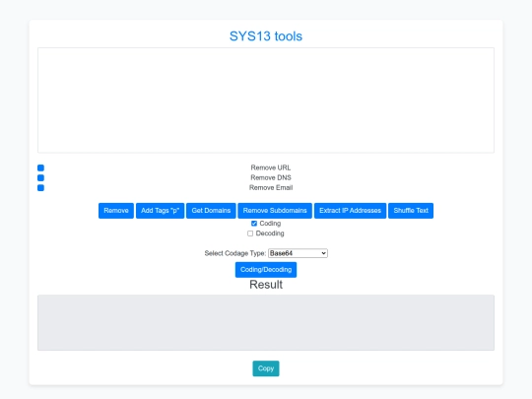Click inside the large input text area
Image resolution: width=532 pixels, height=399 pixels.
click(266, 100)
